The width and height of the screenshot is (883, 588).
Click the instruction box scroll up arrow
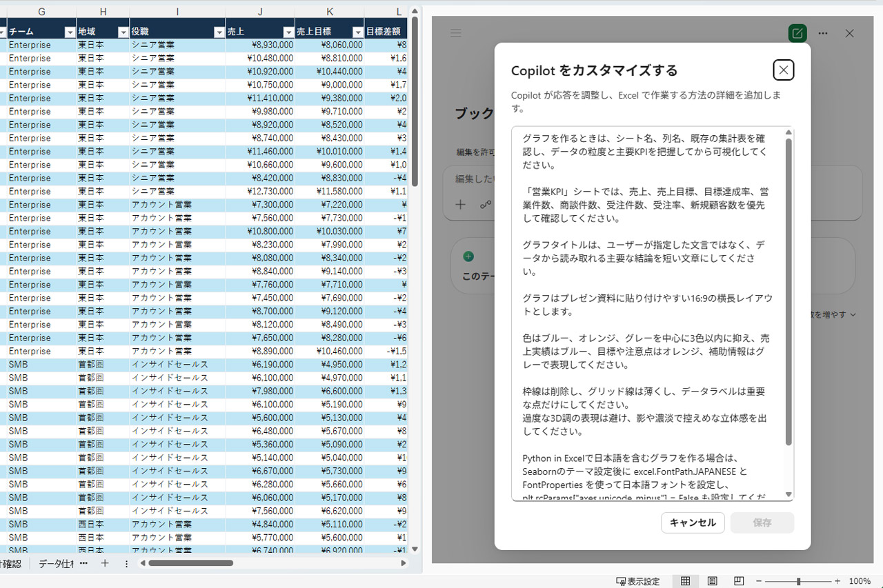pos(789,133)
